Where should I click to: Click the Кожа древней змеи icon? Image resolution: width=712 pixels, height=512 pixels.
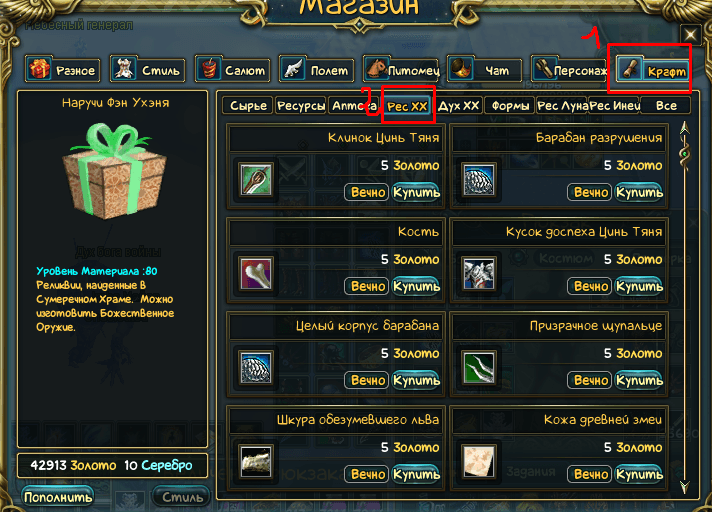(x=479, y=462)
